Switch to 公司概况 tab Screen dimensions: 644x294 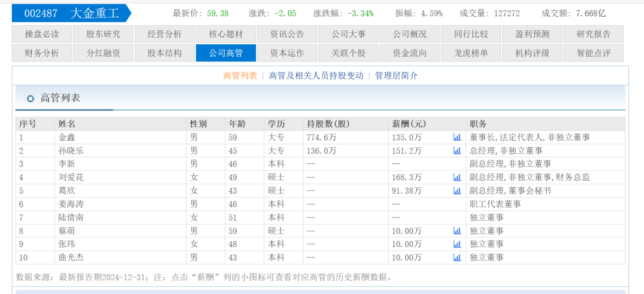[410, 34]
